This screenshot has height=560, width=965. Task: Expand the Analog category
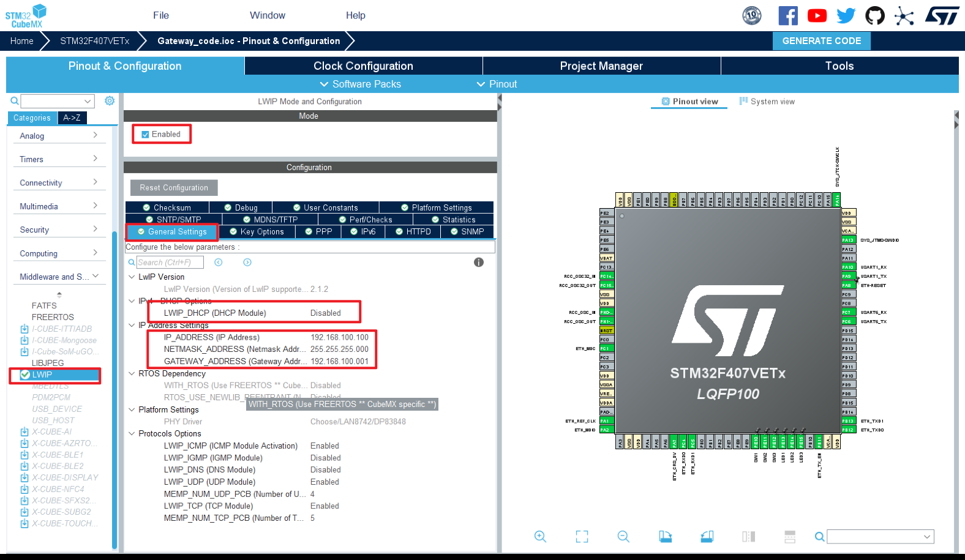click(x=59, y=136)
